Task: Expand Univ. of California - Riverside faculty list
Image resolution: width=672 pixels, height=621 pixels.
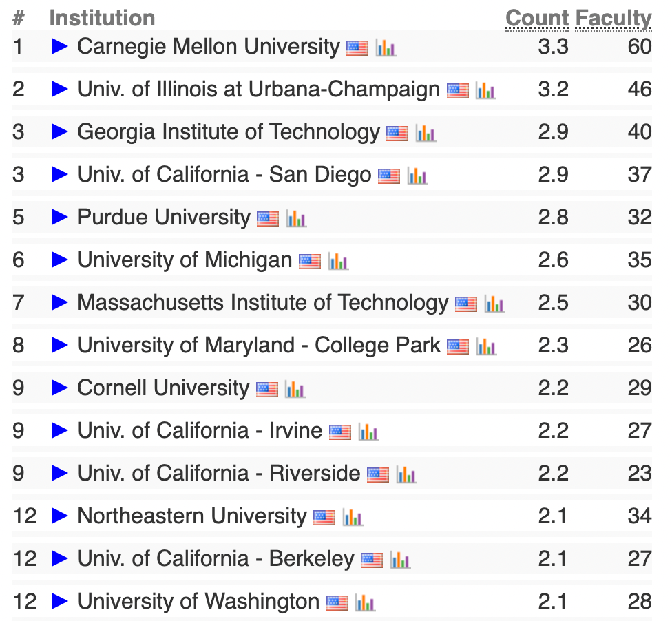Action: coord(60,473)
